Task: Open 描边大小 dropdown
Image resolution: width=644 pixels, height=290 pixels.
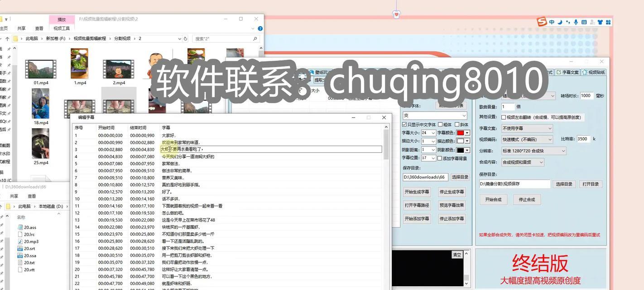Action: pos(428,141)
